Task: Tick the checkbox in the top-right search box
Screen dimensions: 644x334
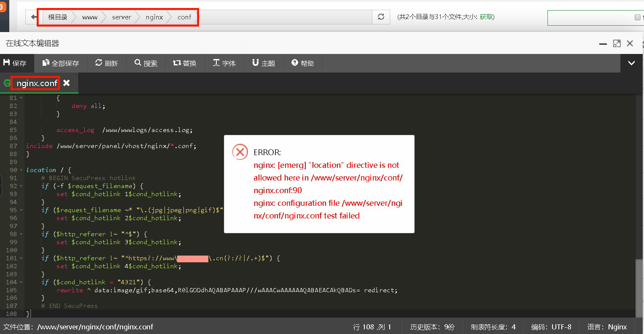Action: click(x=637, y=17)
